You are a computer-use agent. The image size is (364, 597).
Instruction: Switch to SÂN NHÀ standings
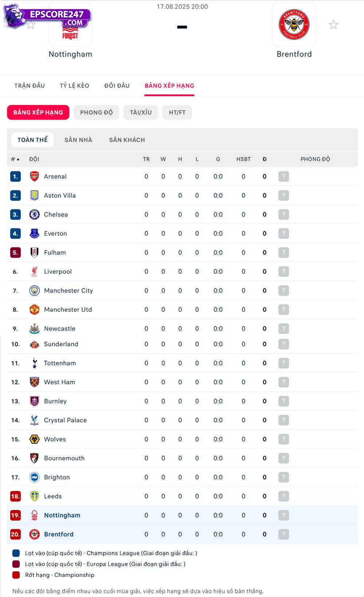78,140
